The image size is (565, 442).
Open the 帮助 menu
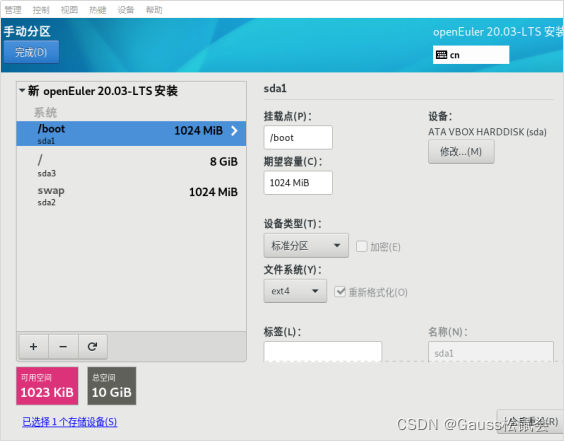tap(154, 10)
